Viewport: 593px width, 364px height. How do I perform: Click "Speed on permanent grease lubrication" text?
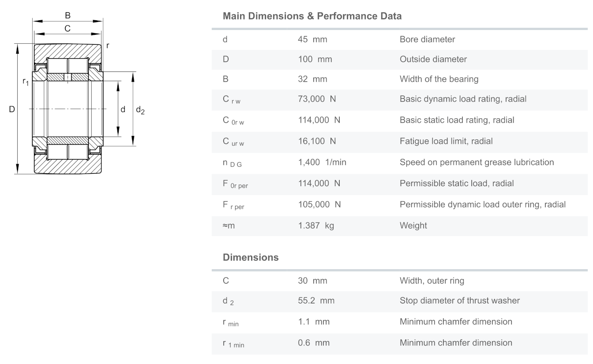pyautogui.click(x=477, y=162)
